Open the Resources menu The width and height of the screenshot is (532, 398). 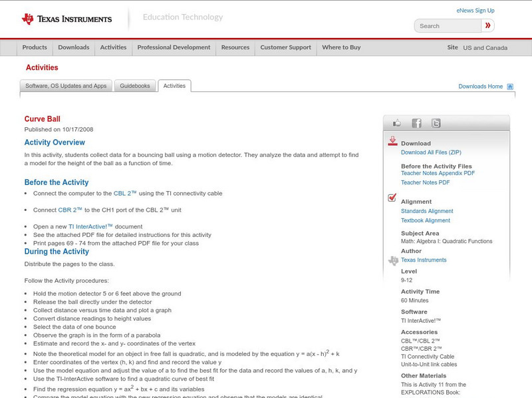pos(235,47)
